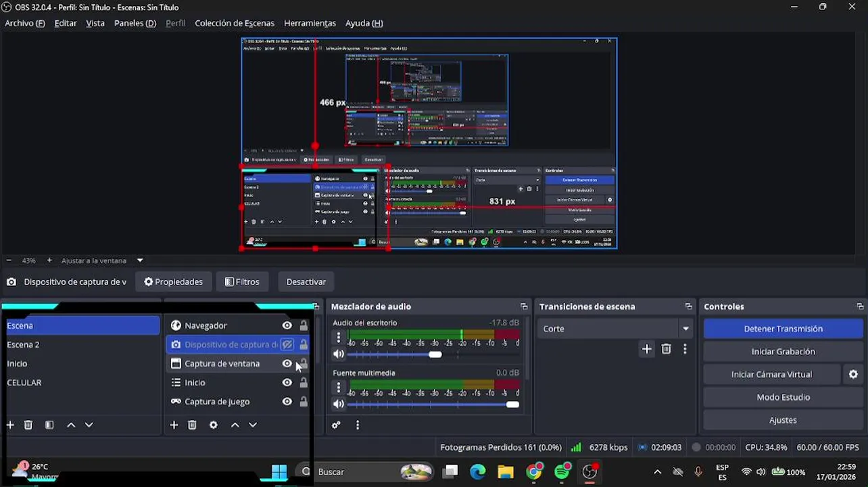Viewport: 868px width, 487px height.
Task: Pop out the Mezclador de audio dock
Action: click(x=524, y=306)
